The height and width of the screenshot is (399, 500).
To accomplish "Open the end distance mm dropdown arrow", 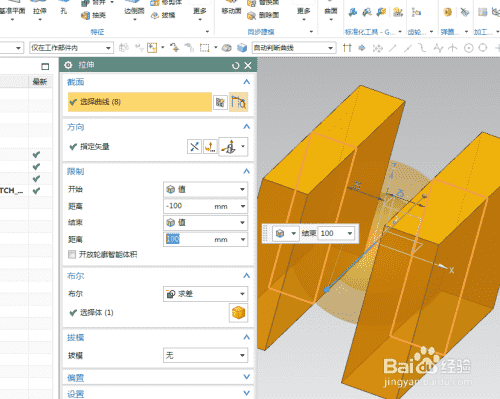I will tap(243, 239).
